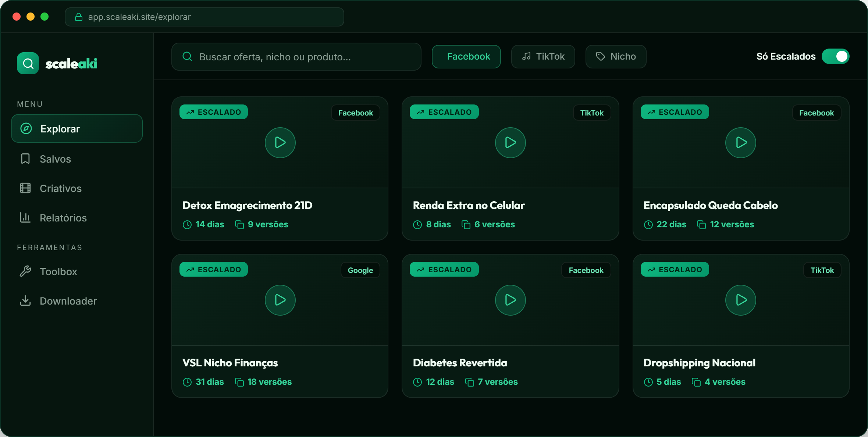Click the Criativos film icon

point(25,188)
